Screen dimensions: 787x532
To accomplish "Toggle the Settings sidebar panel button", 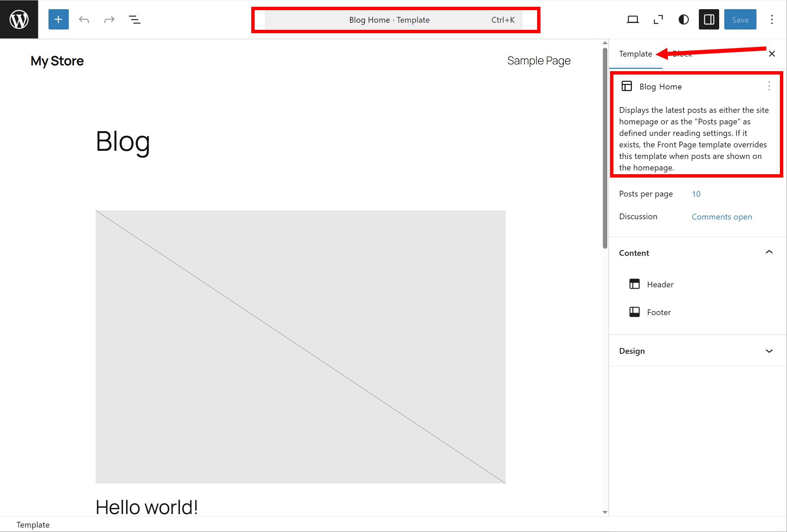I will coord(709,20).
